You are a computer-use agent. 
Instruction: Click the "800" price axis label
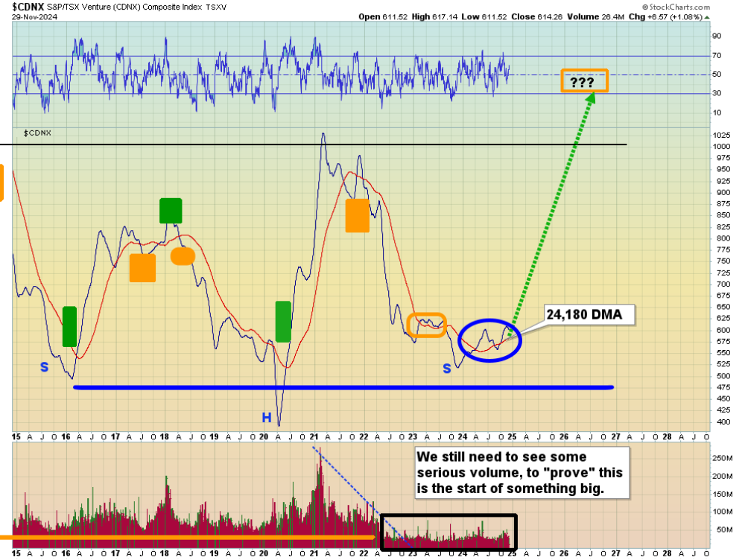pos(723,238)
